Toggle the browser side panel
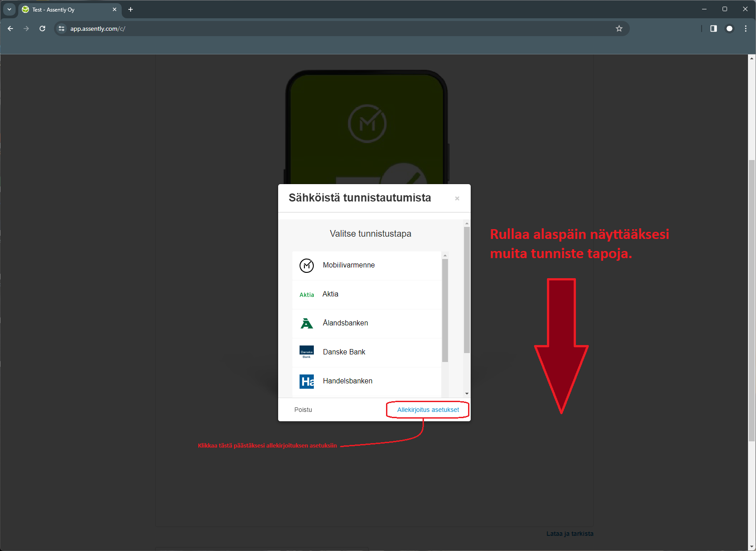 click(714, 29)
